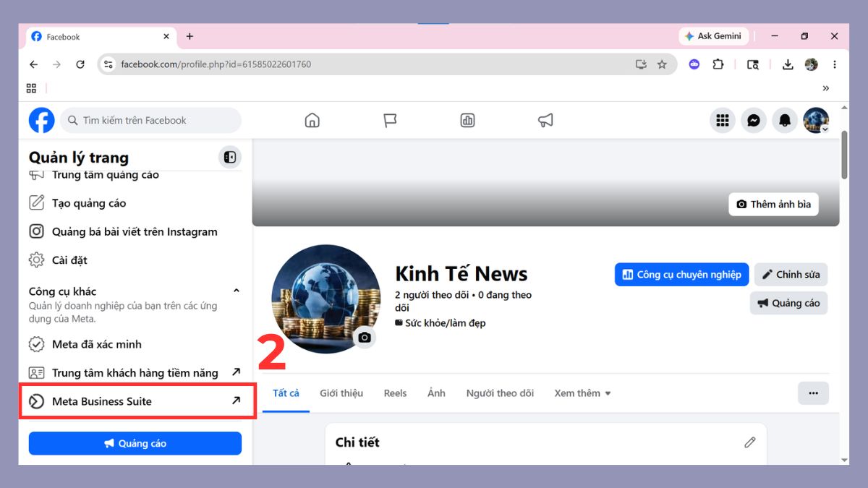The image size is (868, 488).
Task: Expand the Xem thêm dropdown
Action: click(x=582, y=393)
